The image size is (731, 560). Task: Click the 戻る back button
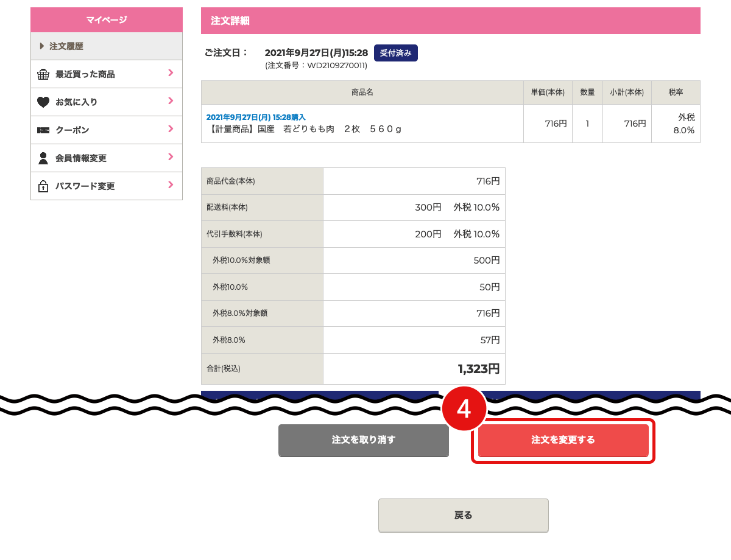tap(463, 515)
